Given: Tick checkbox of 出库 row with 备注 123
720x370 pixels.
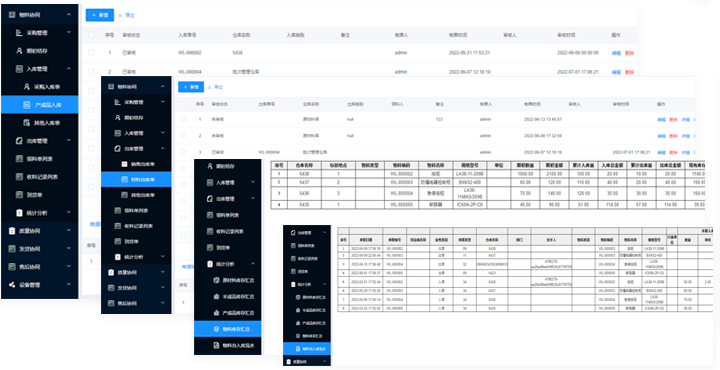Looking at the screenshot, I should point(183,119).
